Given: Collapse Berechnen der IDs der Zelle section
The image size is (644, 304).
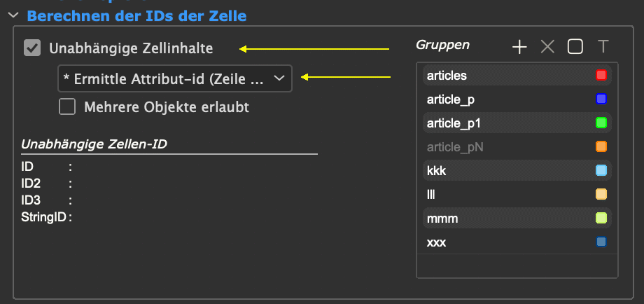Looking at the screenshot, I should (x=13, y=15).
